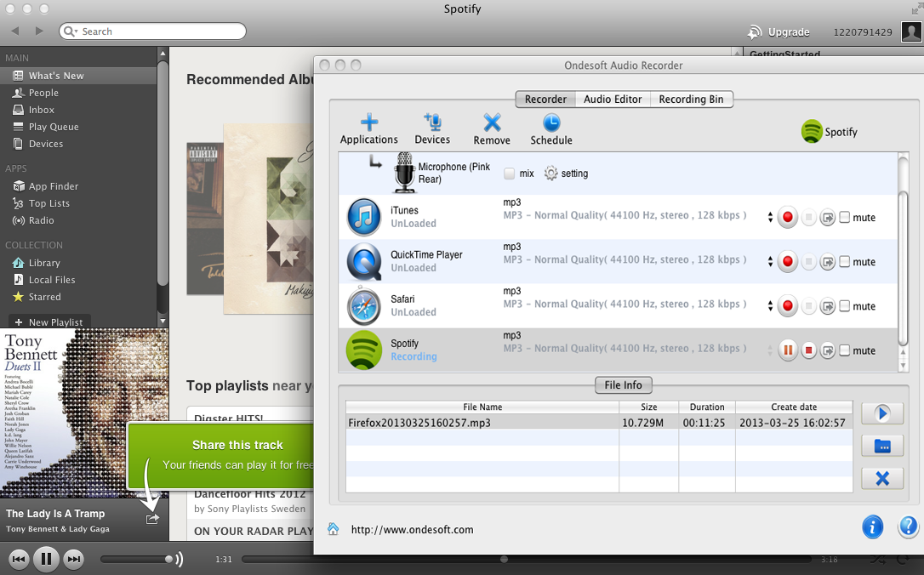Pause playback in Spotify player
This screenshot has width=924, height=575.
tap(46, 559)
